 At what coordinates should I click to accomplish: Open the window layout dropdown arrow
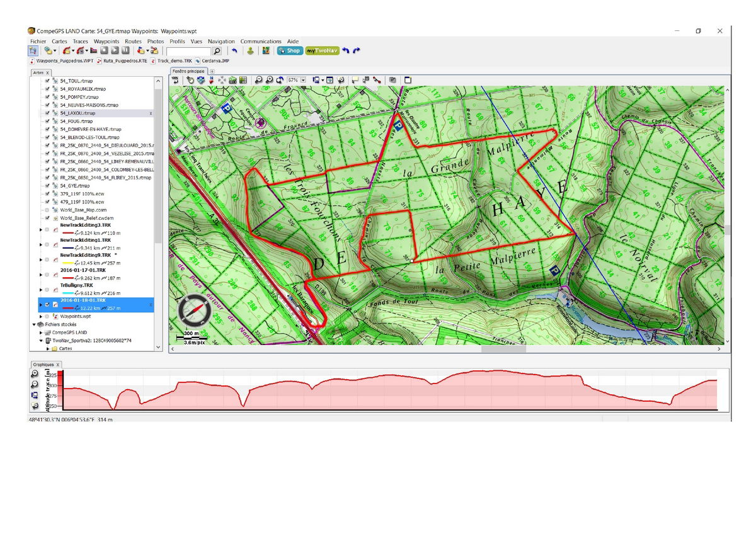click(x=323, y=81)
